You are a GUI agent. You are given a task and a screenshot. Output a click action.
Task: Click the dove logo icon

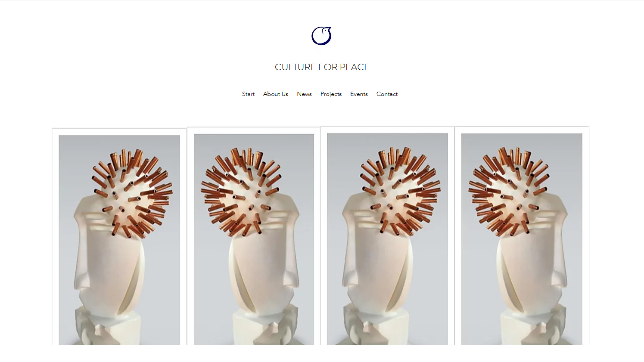321,36
